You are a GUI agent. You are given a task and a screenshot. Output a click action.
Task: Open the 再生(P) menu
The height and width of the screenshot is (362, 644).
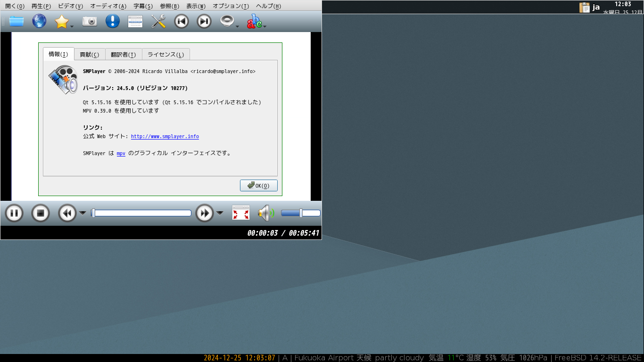click(x=41, y=6)
